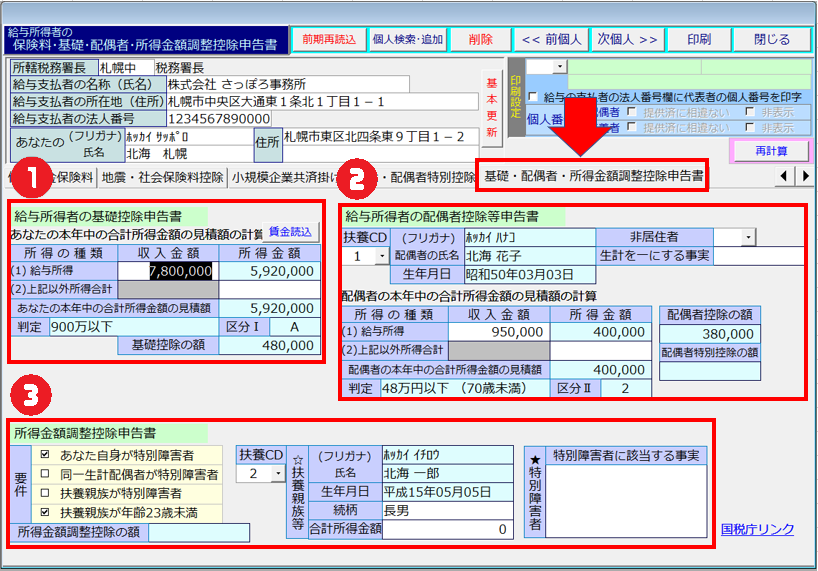Viewport: 818px width, 571px height.
Task: Check the 法人番号欄に代表者の個人番号を印字 option
Action: tap(533, 97)
